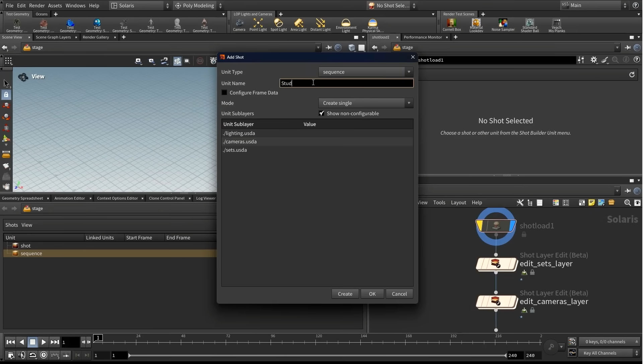Toggle the viewport lock camera icon
Viewport: 643px width, 364px height.
(6, 95)
